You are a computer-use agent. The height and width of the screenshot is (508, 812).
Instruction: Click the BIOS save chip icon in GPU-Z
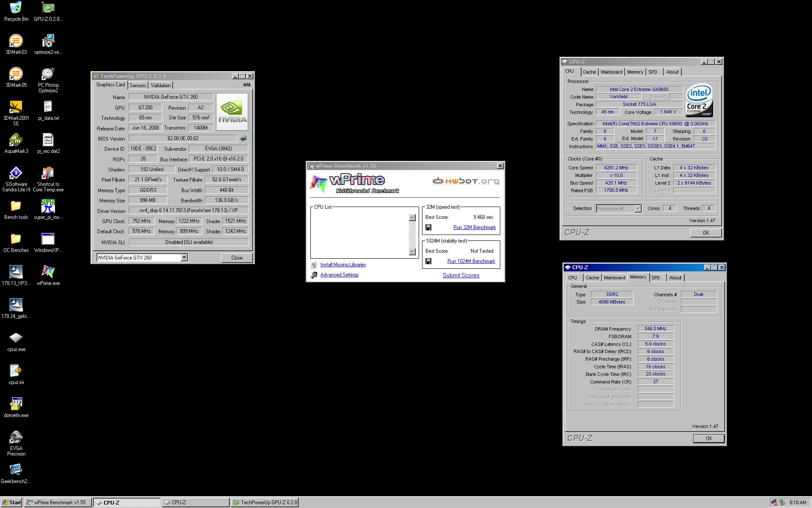[x=244, y=138]
